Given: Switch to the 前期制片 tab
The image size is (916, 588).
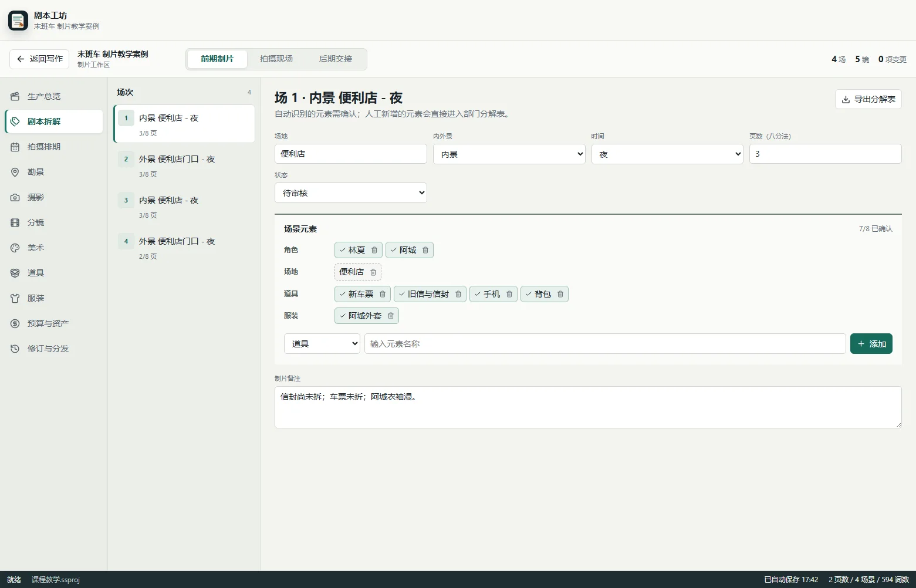Looking at the screenshot, I should coord(217,59).
